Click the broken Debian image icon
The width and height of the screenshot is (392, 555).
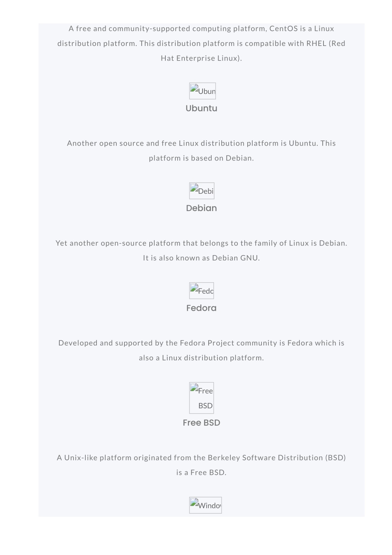click(x=202, y=191)
